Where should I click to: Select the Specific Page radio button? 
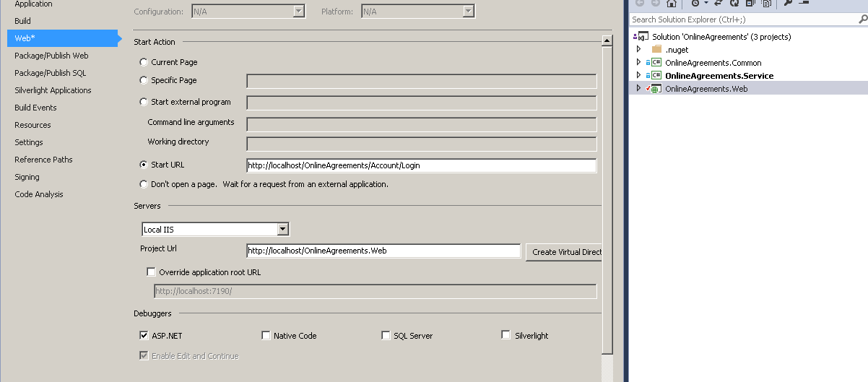click(x=144, y=80)
